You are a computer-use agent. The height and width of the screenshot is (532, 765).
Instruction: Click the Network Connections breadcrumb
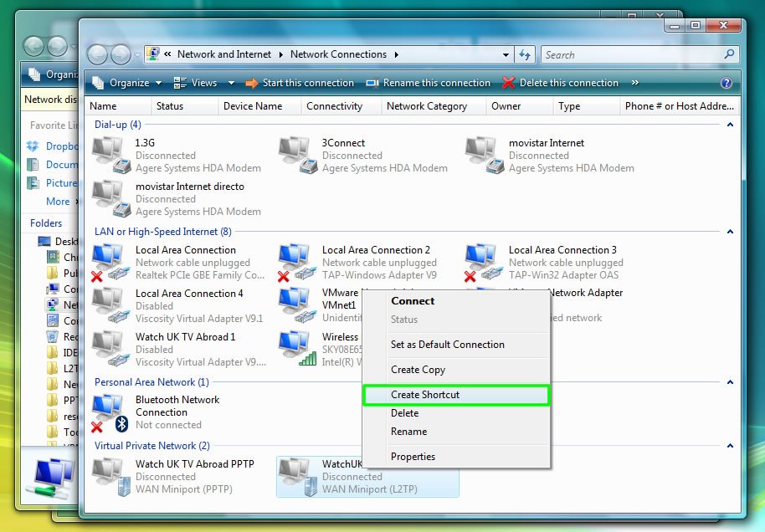pyautogui.click(x=339, y=54)
